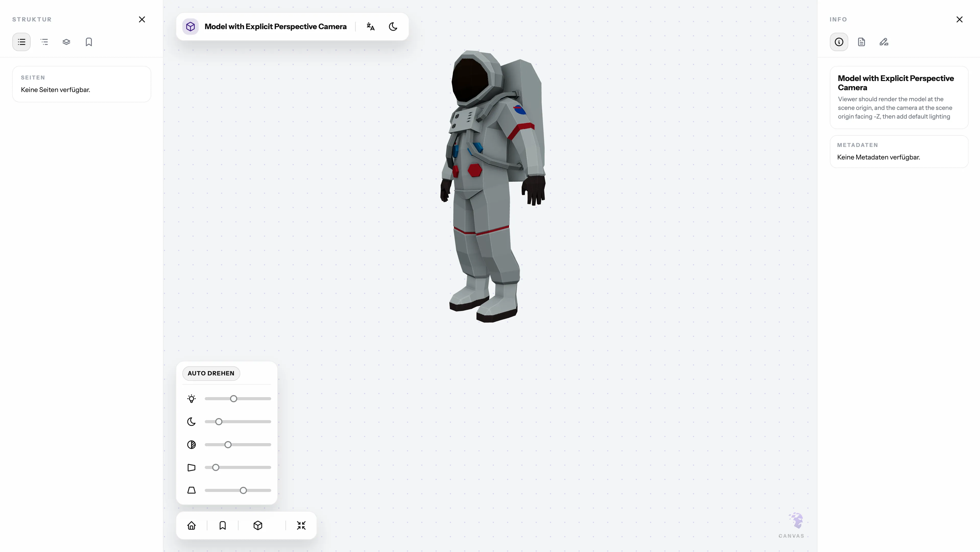980x552 pixels.
Task: Close the Info panel
Action: click(960, 19)
